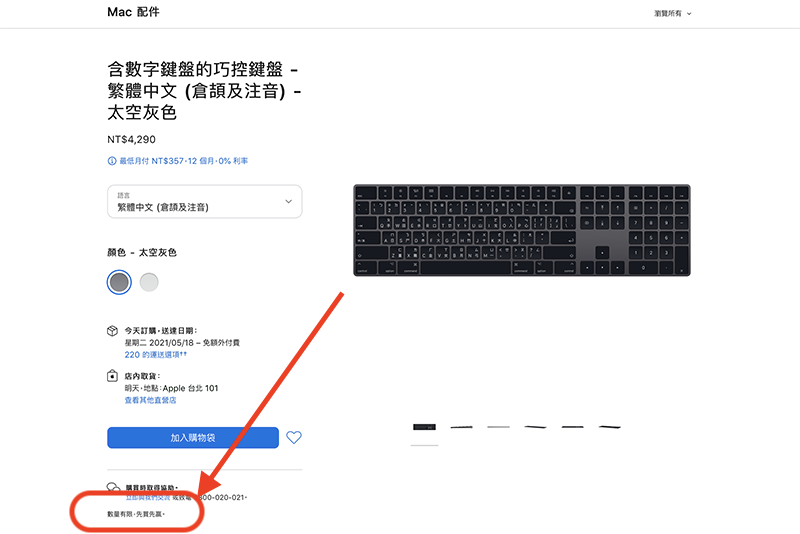Image resolution: width=800 pixels, height=534 pixels.
Task: Open the 語言 language dropdown
Action: [205, 201]
